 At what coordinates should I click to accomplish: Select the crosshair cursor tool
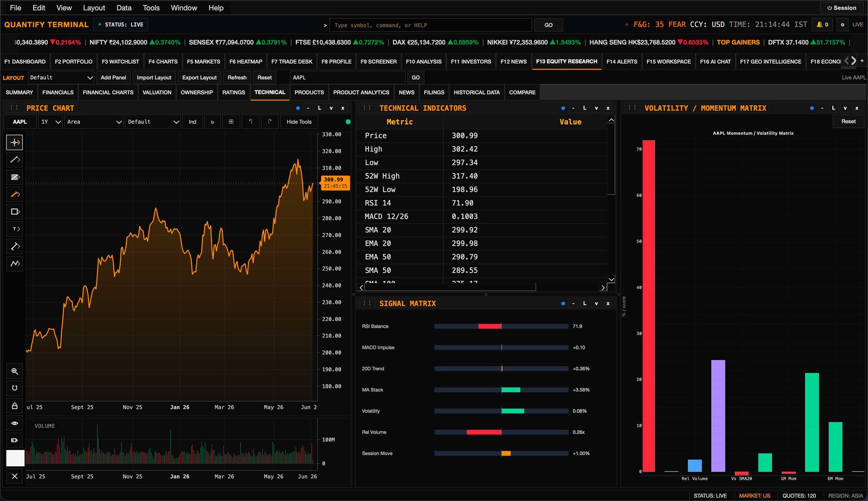click(x=15, y=142)
